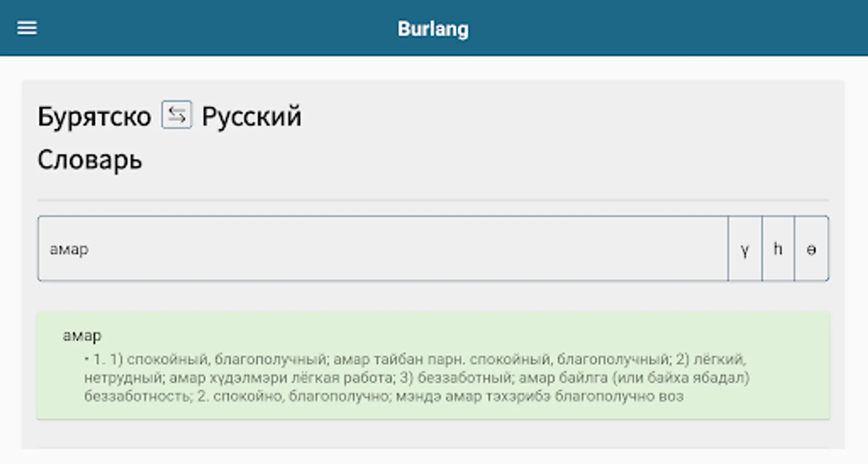
Task: Click the Бурятско language label
Action: tap(94, 117)
